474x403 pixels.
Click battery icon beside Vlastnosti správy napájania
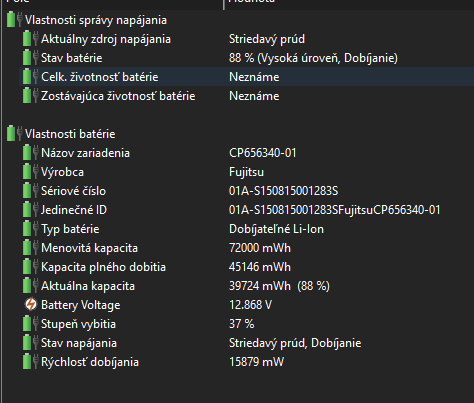(x=15, y=20)
